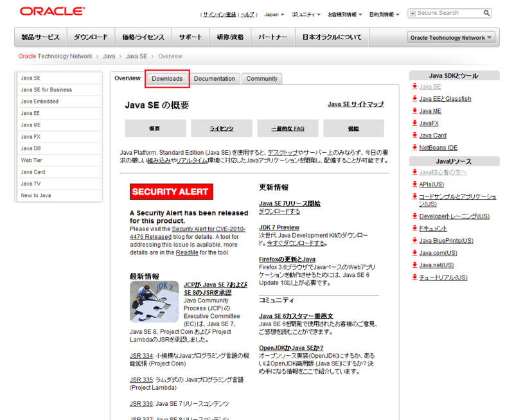The image size is (514, 420).
Task: Select Java EE in left sidebar
Action: tap(59, 114)
